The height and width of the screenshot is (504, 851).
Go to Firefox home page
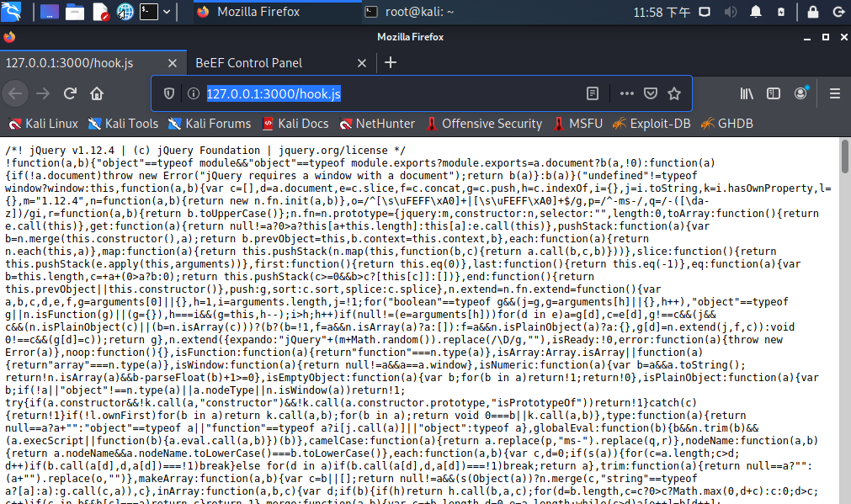[97, 94]
